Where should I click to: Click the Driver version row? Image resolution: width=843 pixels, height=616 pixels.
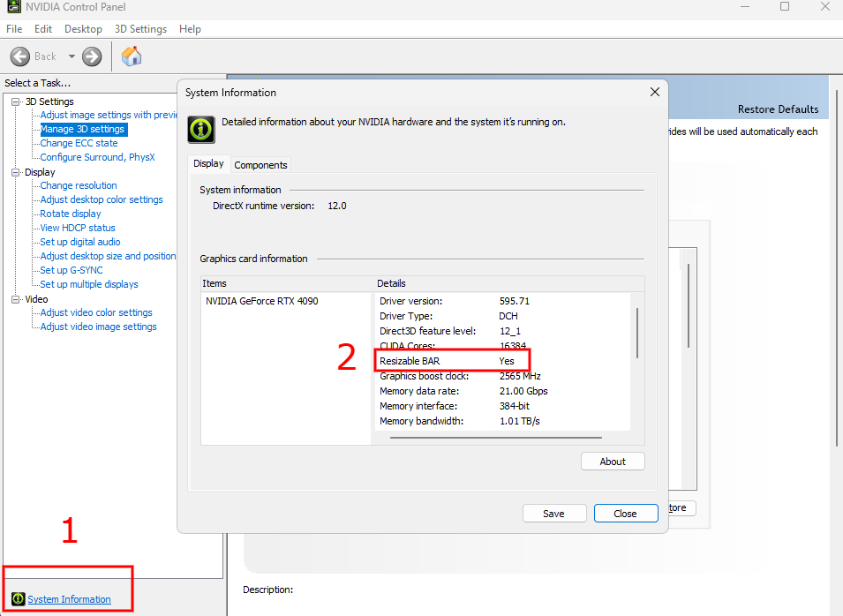(502, 301)
